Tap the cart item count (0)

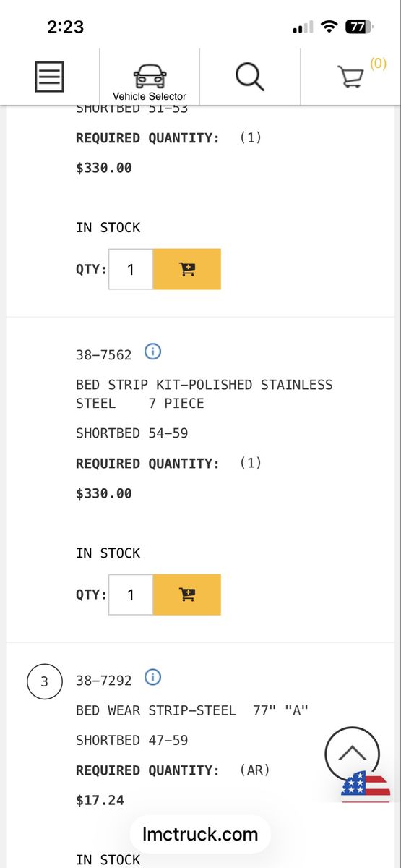pyautogui.click(x=378, y=63)
